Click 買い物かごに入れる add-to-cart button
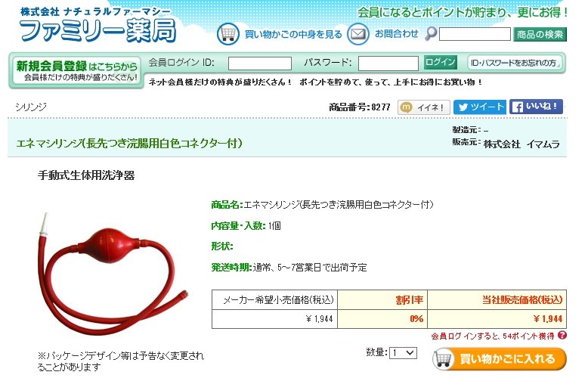Image resolution: width=588 pixels, height=378 pixels. [499, 359]
